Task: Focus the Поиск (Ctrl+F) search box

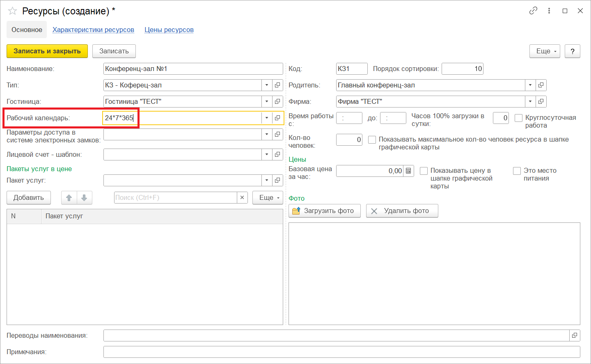Action: (176, 197)
